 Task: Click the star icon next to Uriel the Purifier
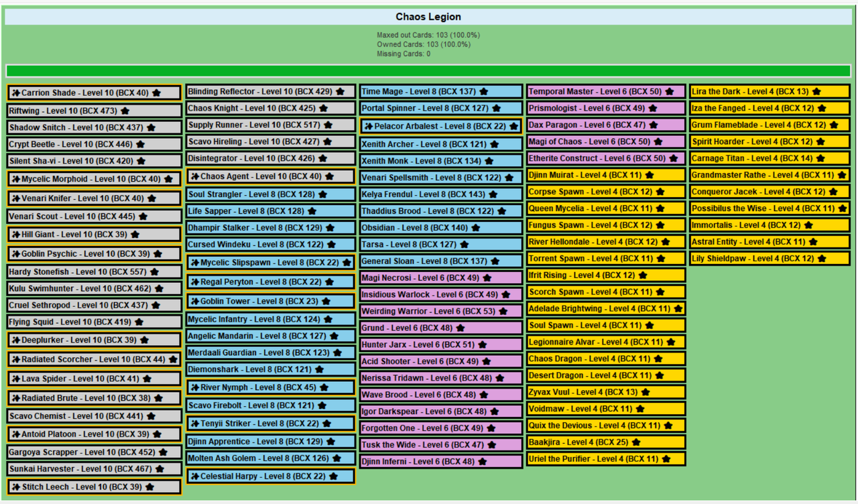pyautogui.click(x=666, y=459)
